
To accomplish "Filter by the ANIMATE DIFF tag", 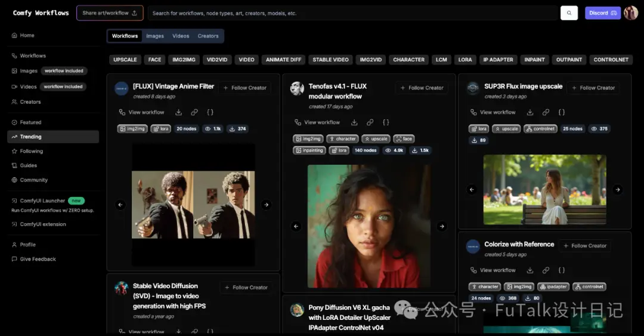I will [283, 60].
